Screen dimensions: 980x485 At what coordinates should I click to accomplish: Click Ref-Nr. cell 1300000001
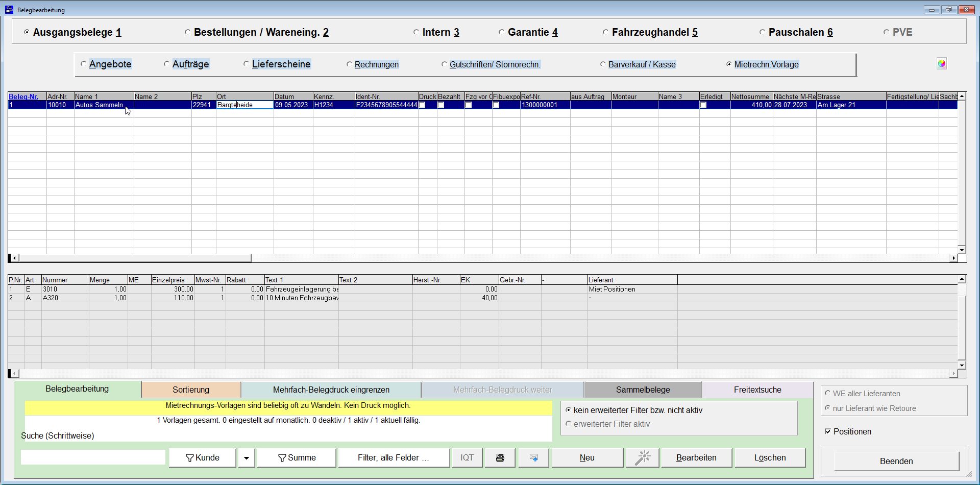point(545,105)
